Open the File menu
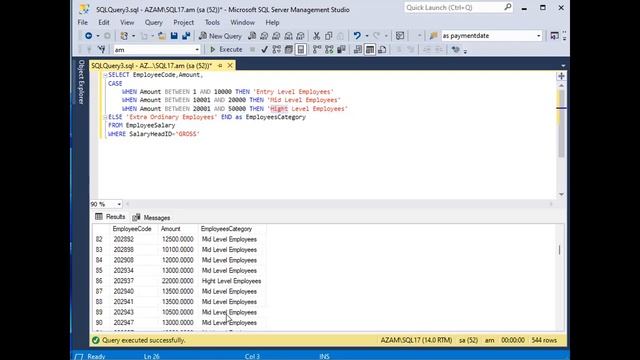Image resolution: width=640 pixels, height=360 pixels. point(82,22)
